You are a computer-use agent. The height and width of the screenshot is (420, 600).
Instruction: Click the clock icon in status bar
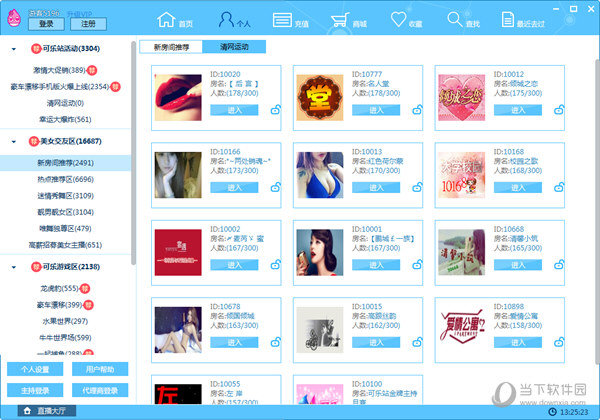[x=552, y=412]
